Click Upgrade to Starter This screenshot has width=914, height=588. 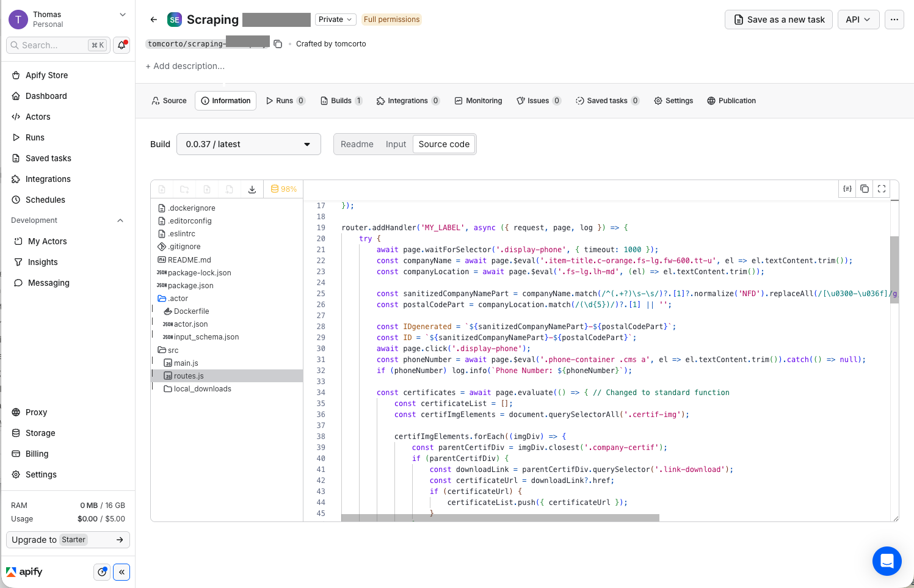[x=68, y=540]
